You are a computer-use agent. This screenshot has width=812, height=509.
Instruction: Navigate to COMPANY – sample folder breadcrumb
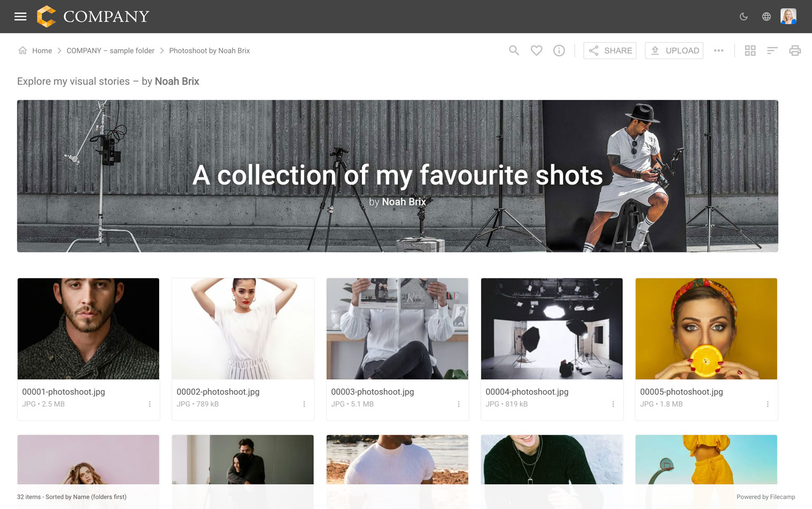[110, 51]
